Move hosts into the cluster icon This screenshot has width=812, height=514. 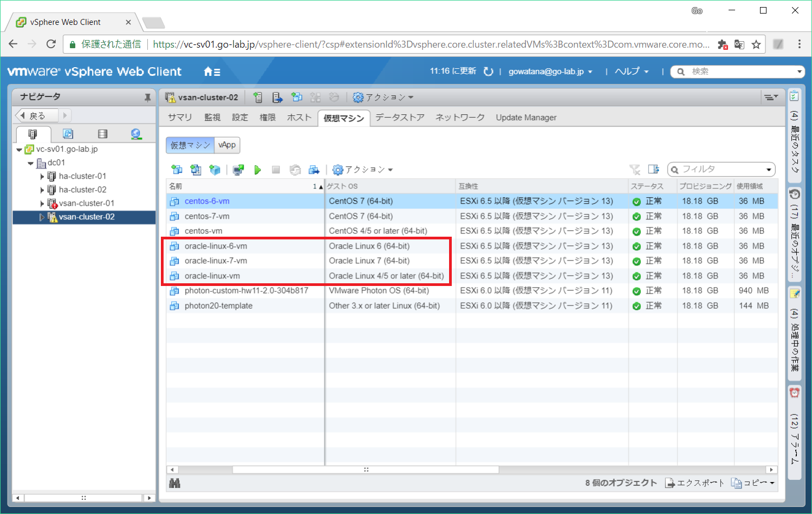tap(277, 97)
